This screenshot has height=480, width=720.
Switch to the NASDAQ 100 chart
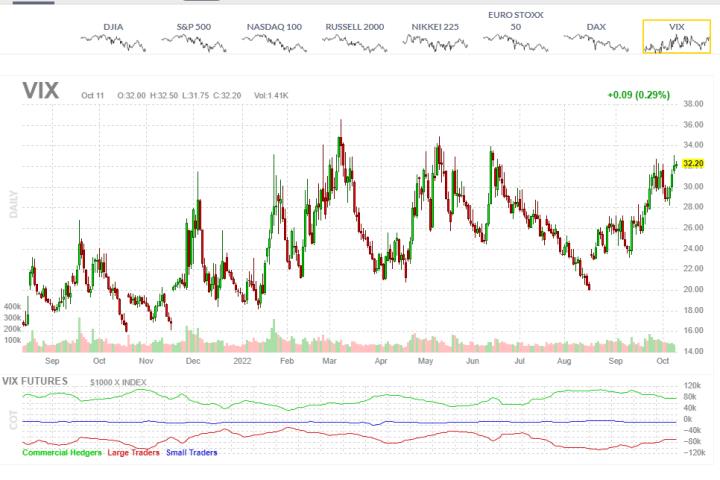[274, 38]
